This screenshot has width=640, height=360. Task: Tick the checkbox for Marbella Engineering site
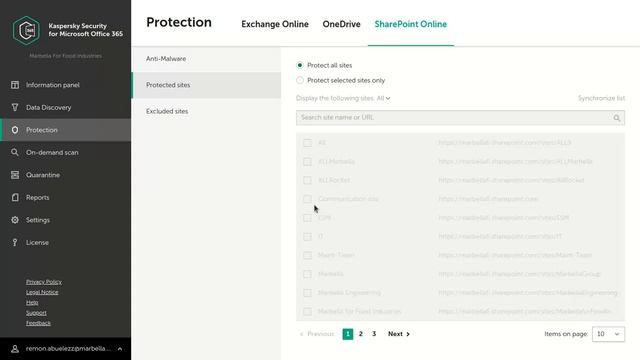[x=307, y=293]
